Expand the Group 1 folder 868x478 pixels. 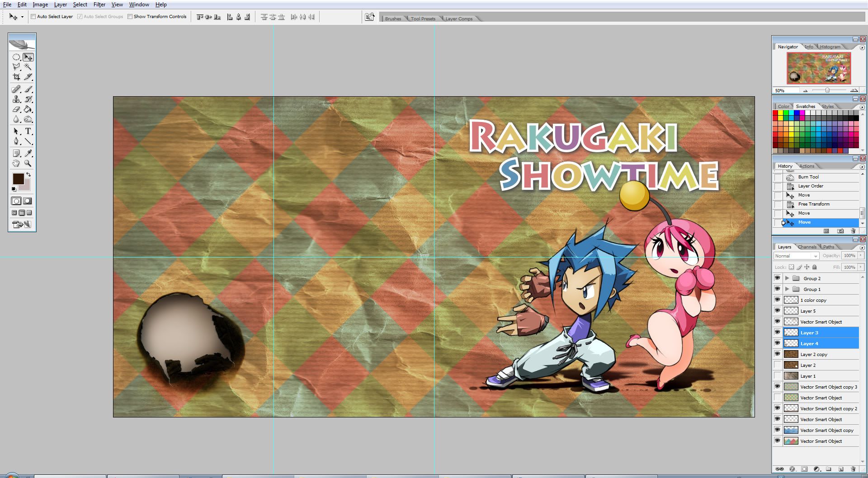pos(787,289)
